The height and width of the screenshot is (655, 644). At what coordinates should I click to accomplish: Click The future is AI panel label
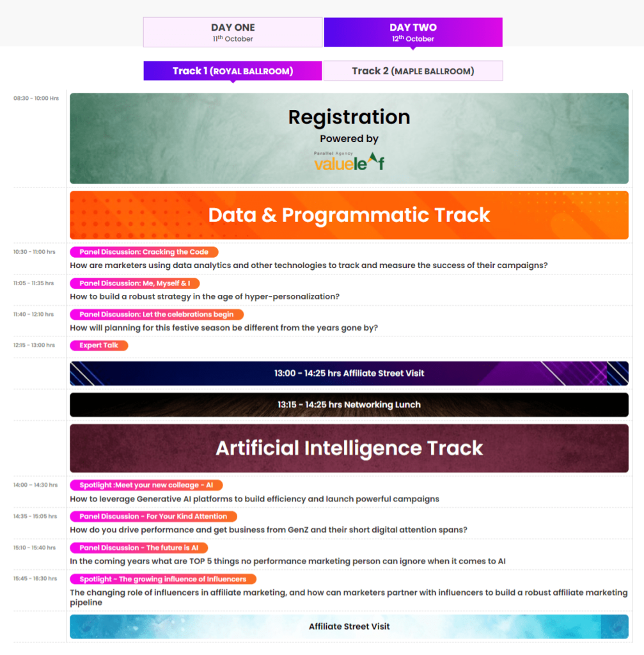(x=139, y=548)
